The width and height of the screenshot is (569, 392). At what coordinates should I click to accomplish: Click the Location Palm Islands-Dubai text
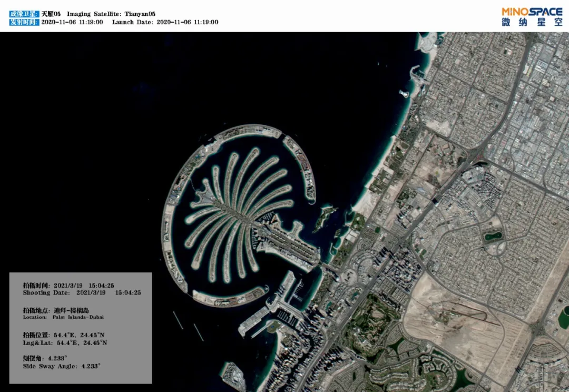(x=63, y=317)
